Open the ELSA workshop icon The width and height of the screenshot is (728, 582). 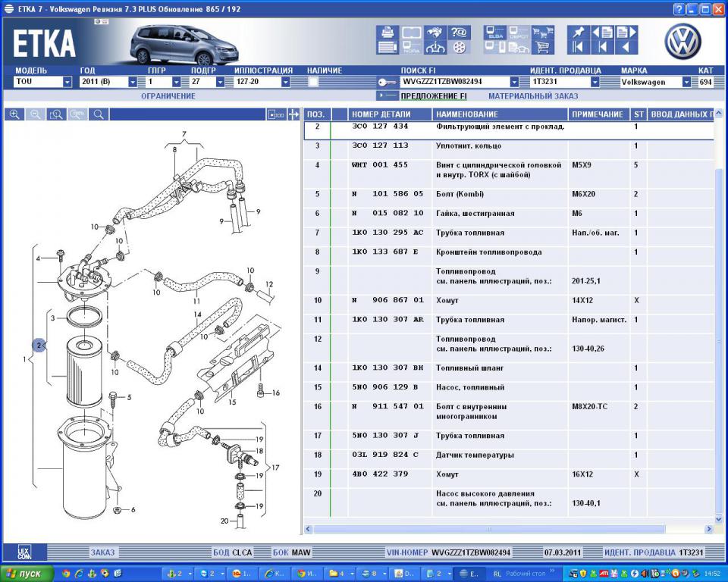(x=495, y=32)
